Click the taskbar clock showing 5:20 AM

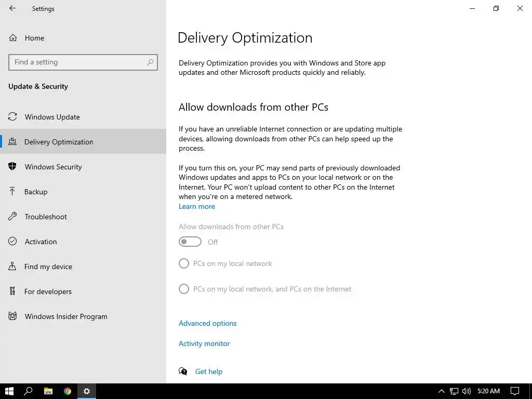point(488,391)
